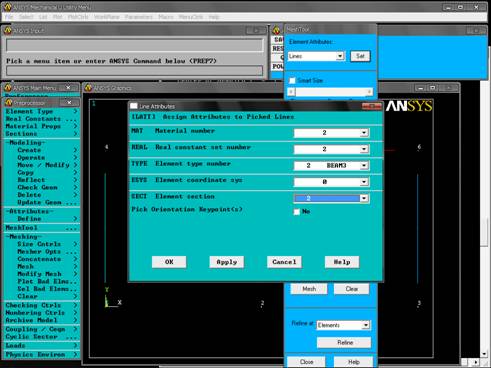The height and width of the screenshot is (368, 491).
Task: Click the ANSYS Graphics window title icon
Action: click(x=88, y=88)
